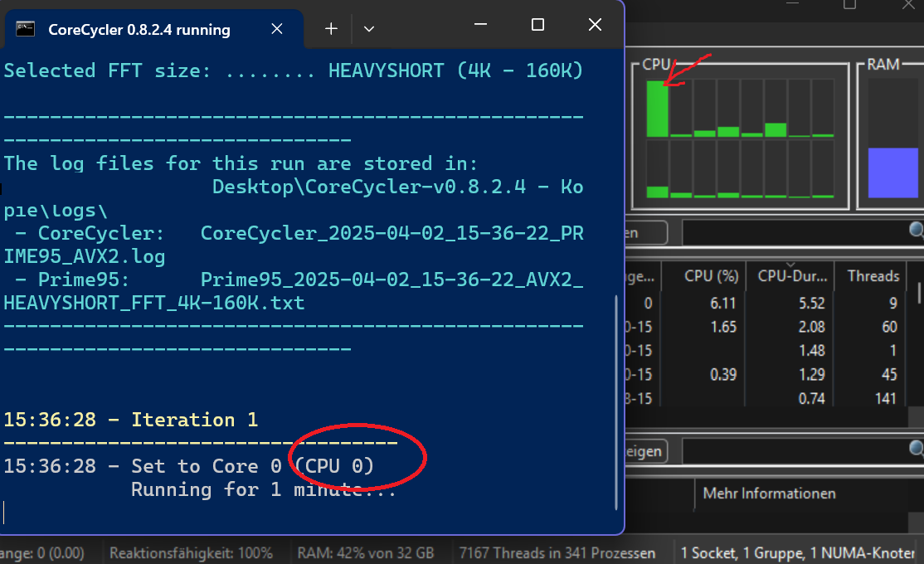
Task: Maximize the CoreCycler terminal window
Action: click(537, 25)
